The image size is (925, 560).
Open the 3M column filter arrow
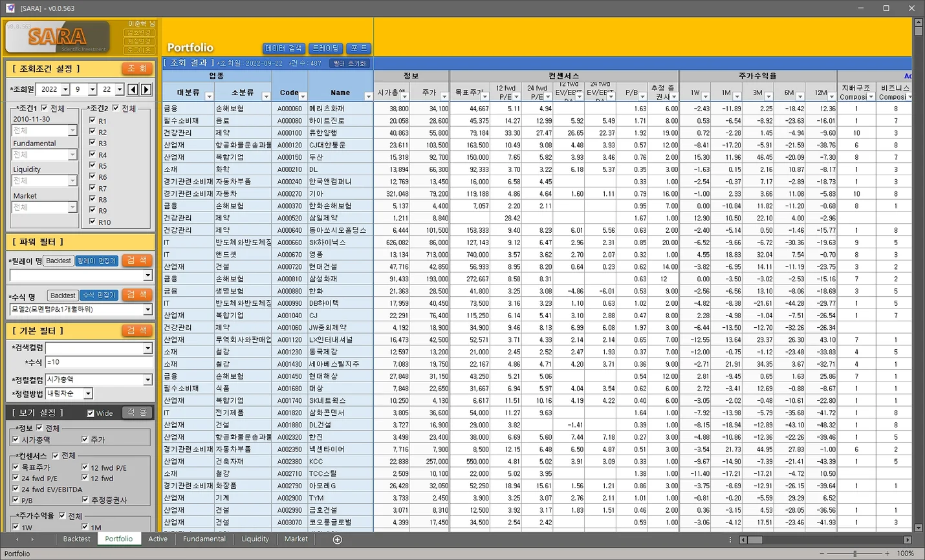pos(768,96)
